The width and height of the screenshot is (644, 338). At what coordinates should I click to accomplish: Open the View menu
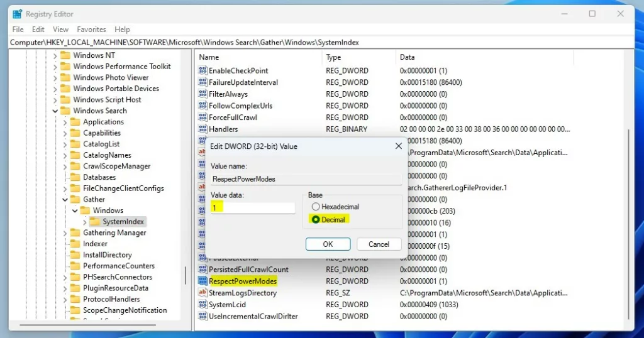(x=60, y=30)
